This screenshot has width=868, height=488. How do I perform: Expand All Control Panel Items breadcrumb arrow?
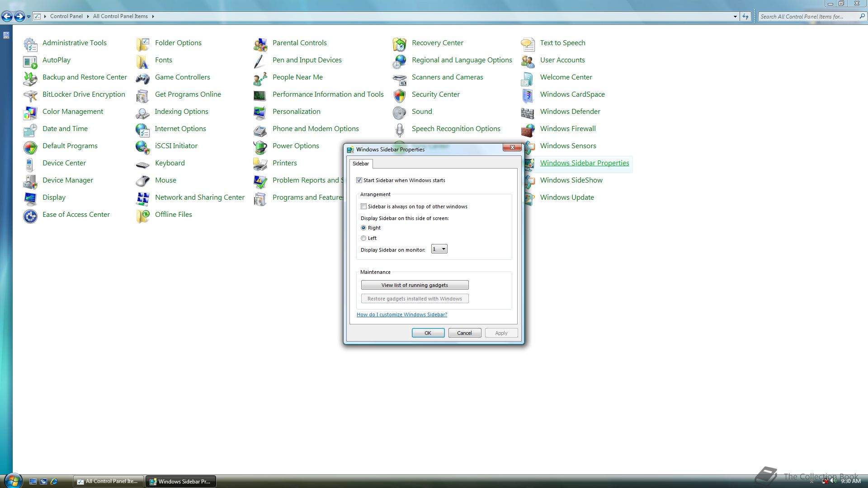point(153,16)
